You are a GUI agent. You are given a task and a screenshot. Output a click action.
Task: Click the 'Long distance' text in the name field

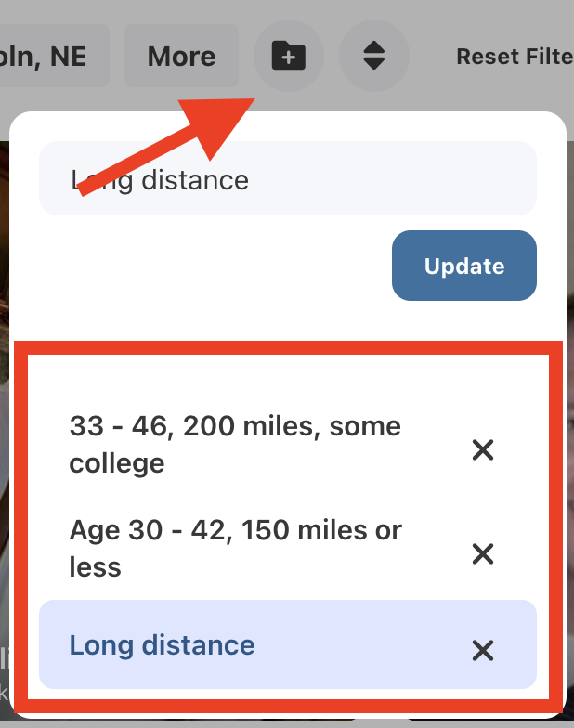tap(160, 179)
